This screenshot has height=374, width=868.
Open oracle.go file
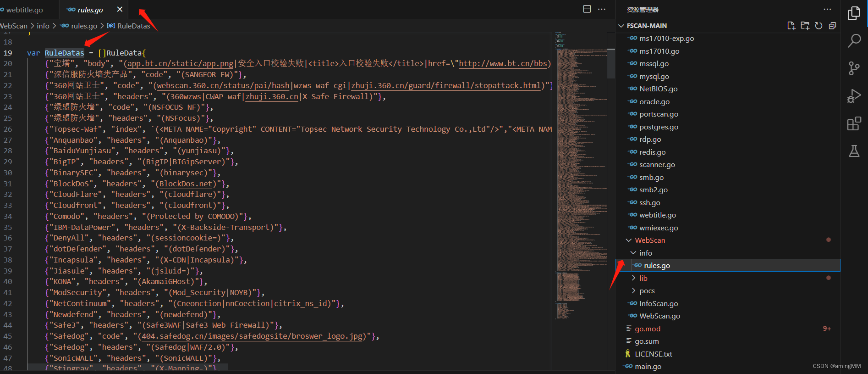(654, 101)
